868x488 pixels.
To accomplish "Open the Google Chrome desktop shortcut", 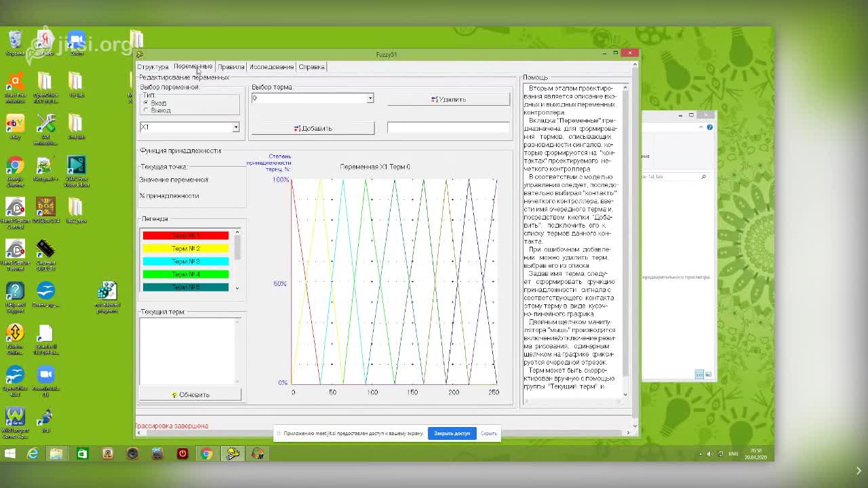I will (15, 171).
